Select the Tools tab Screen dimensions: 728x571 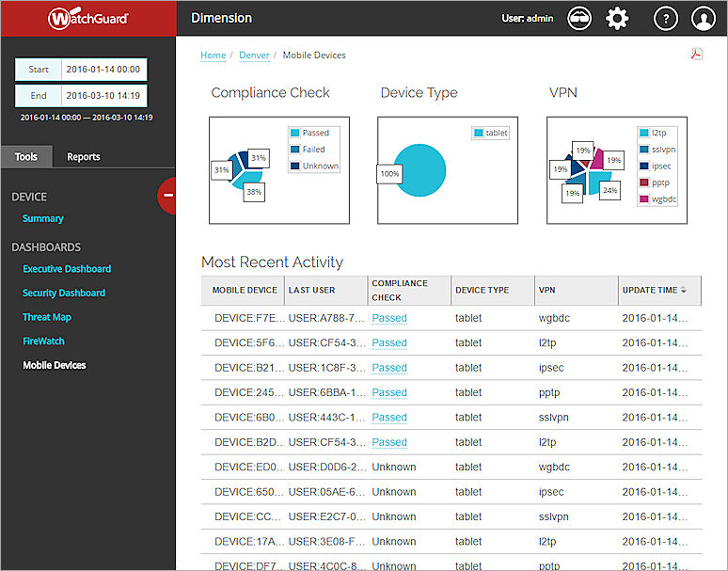coord(26,157)
